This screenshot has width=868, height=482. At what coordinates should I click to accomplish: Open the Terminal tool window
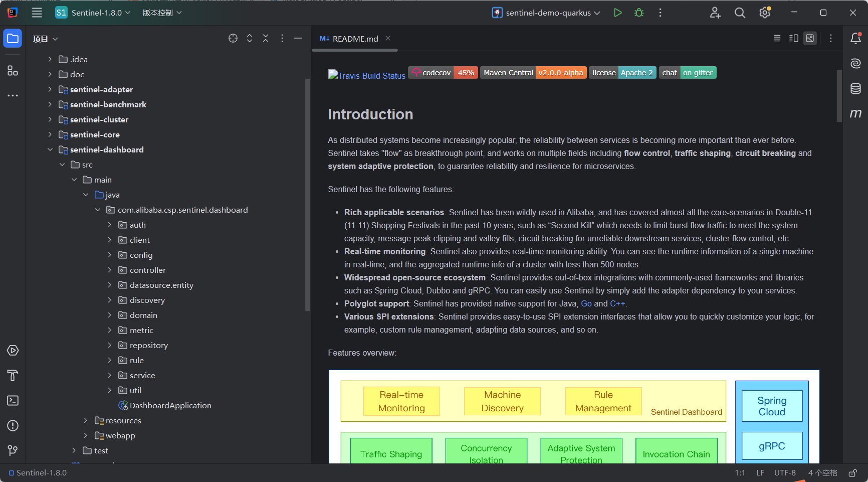click(13, 400)
